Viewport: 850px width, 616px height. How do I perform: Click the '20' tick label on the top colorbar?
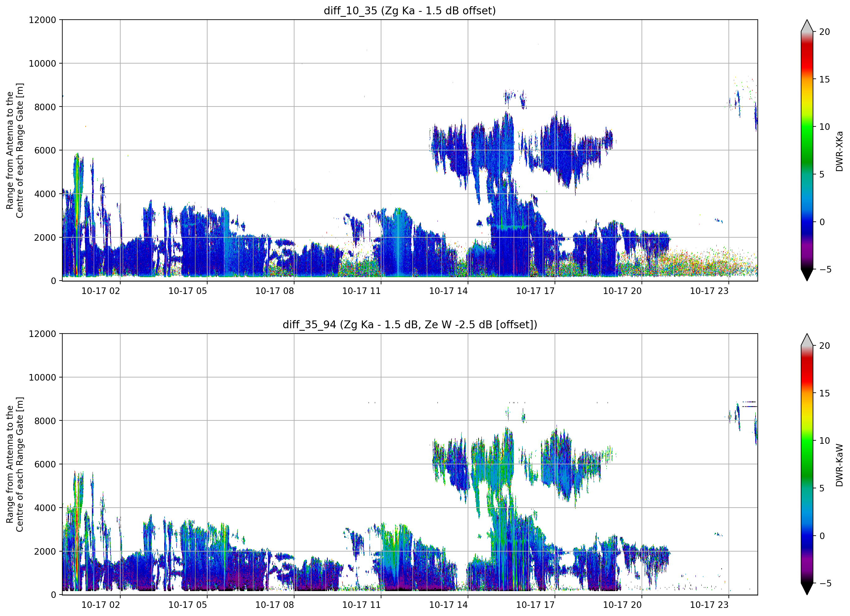click(x=824, y=32)
